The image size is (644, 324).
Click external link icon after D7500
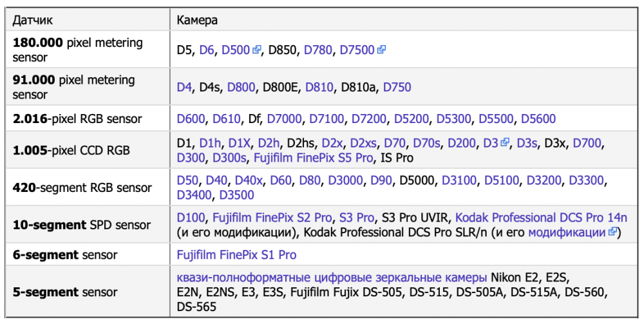(x=381, y=50)
